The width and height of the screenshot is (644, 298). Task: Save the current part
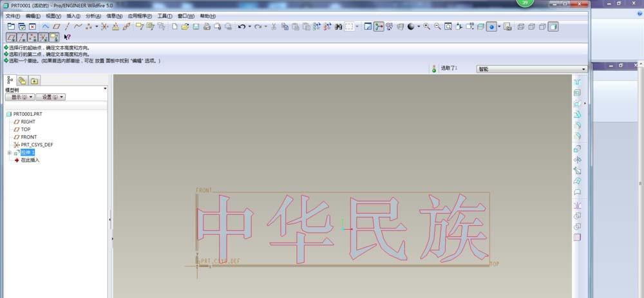click(196, 26)
